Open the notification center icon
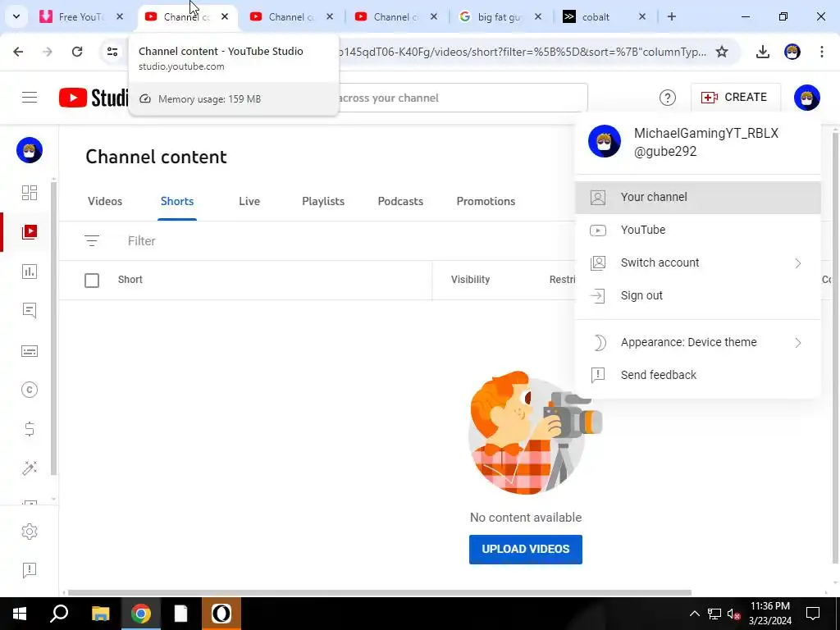 [813, 614]
